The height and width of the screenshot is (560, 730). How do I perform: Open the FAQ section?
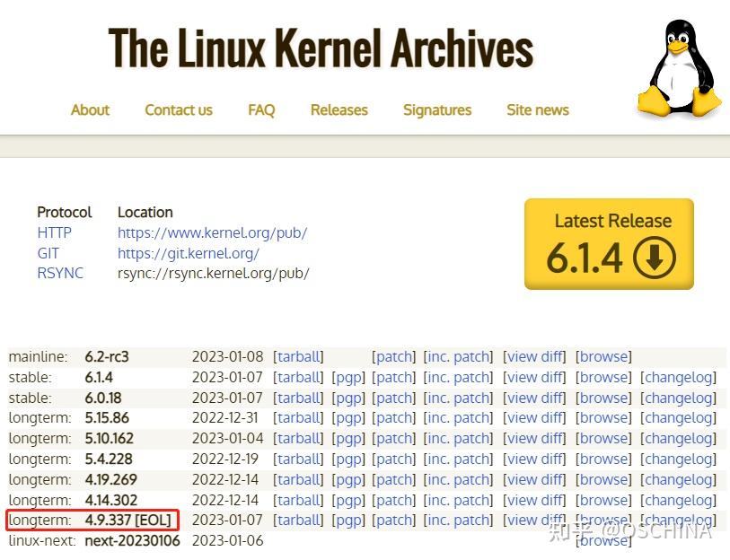[260, 109]
